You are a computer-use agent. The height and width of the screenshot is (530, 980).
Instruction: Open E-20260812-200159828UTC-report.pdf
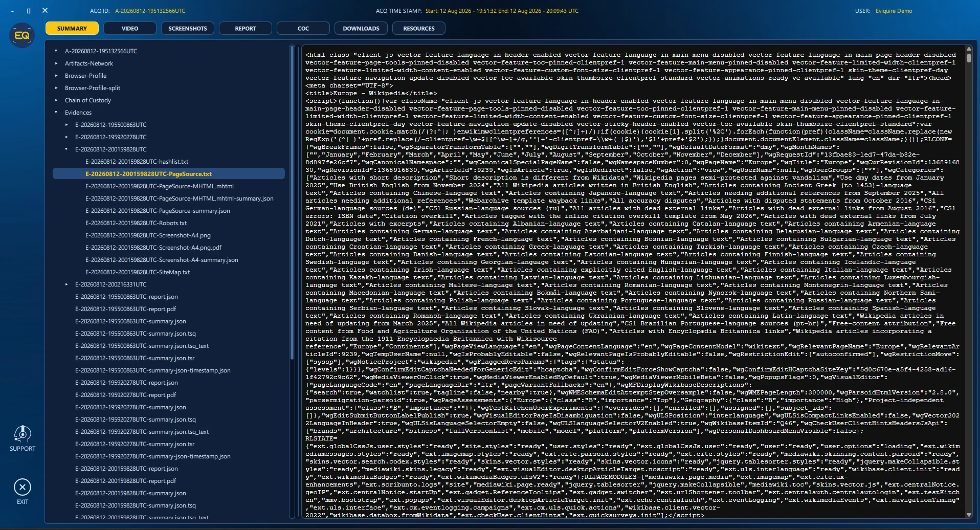click(125, 481)
